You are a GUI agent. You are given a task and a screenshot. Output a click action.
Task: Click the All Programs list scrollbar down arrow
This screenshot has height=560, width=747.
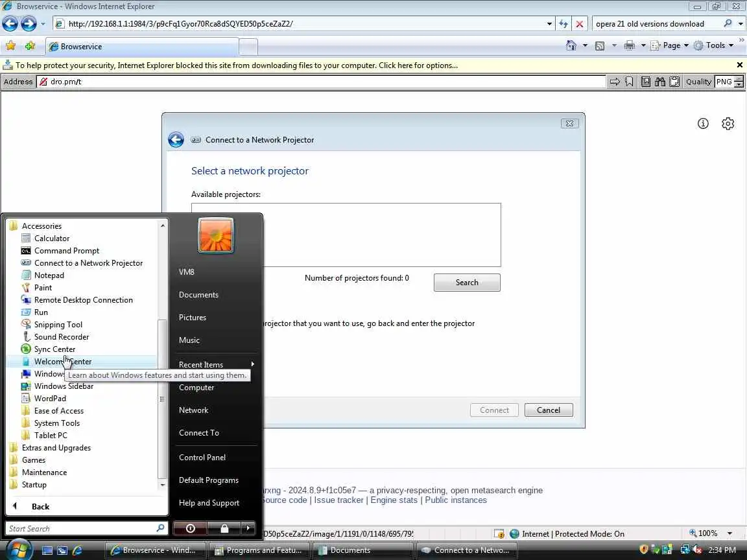click(163, 485)
